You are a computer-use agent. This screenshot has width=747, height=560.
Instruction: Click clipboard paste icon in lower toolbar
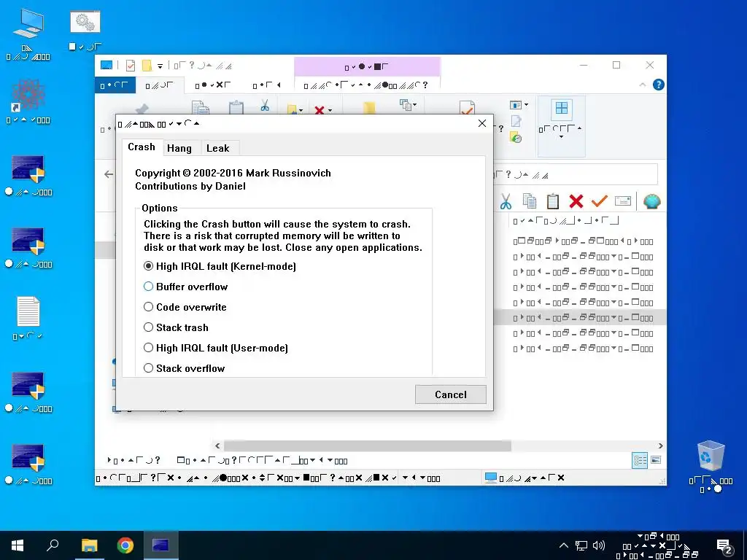coord(553,201)
